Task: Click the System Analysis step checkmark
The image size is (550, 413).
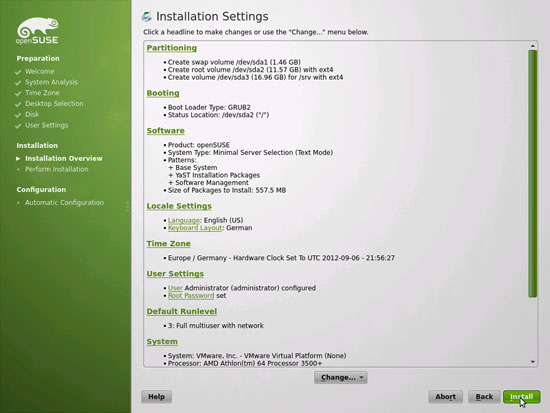Action: tap(18, 83)
